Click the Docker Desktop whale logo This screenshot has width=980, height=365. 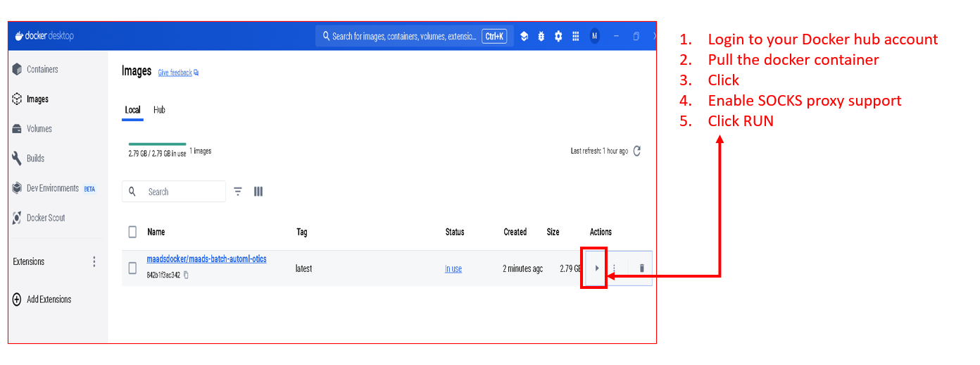coord(20,36)
